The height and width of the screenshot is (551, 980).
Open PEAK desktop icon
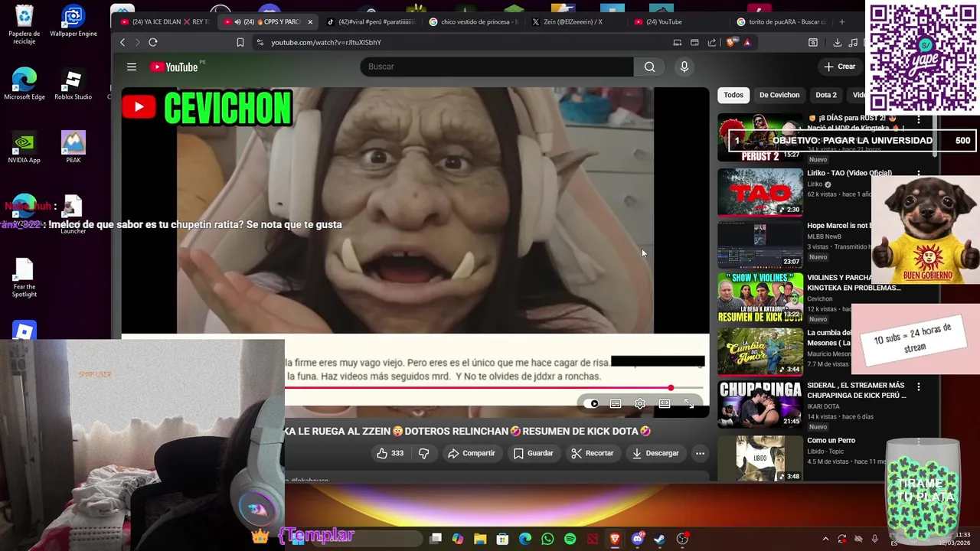tap(73, 147)
